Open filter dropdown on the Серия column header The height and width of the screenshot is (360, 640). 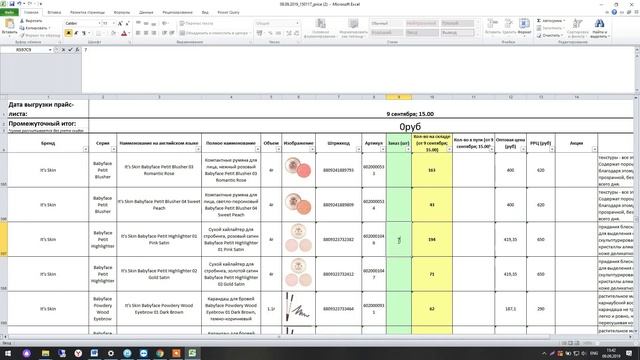click(113, 149)
